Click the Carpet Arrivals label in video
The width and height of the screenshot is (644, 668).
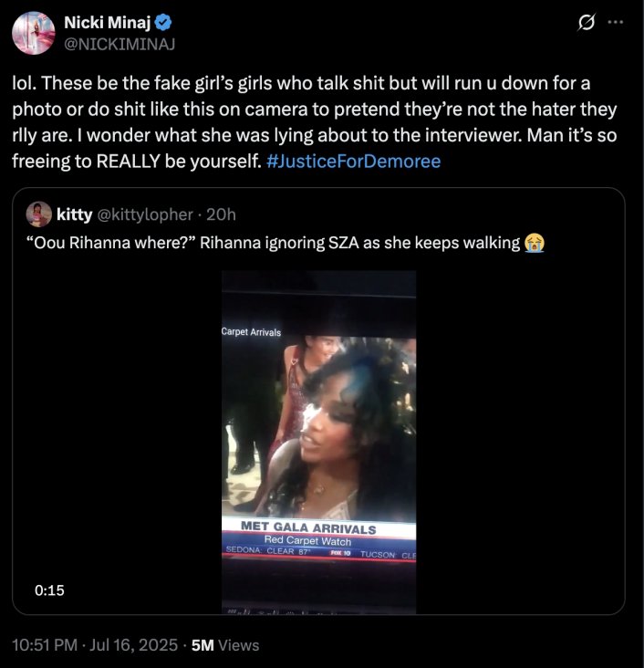[x=252, y=332]
